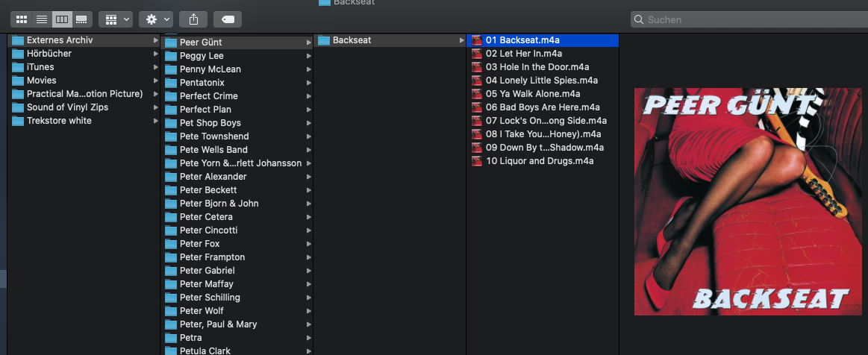Select the Peter, Paul & Mary folder
868x355 pixels.
click(237, 324)
